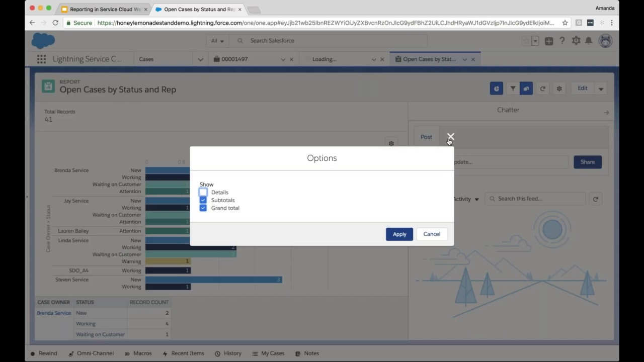The height and width of the screenshot is (362, 644).
Task: Close the Loading... workspace tab
Action: [x=382, y=59]
